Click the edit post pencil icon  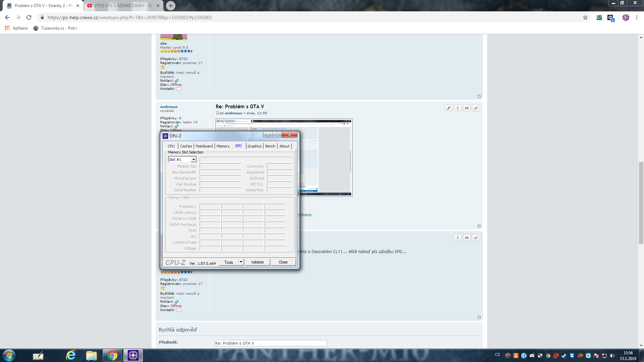[448, 108]
